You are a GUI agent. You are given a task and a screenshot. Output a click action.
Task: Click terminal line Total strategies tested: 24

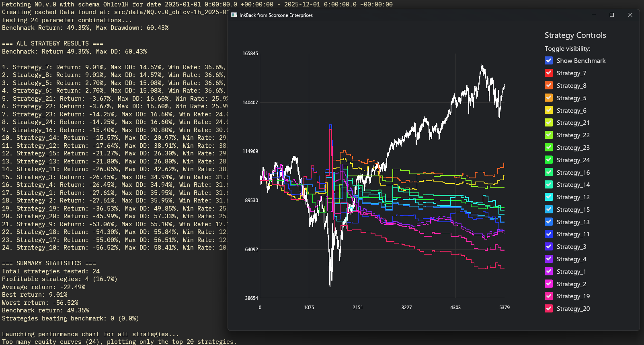coord(51,271)
